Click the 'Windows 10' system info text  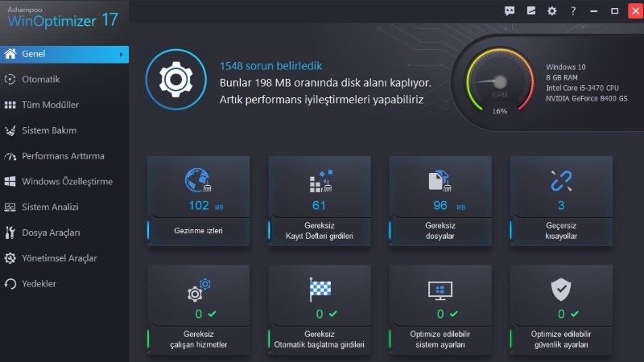(566, 67)
